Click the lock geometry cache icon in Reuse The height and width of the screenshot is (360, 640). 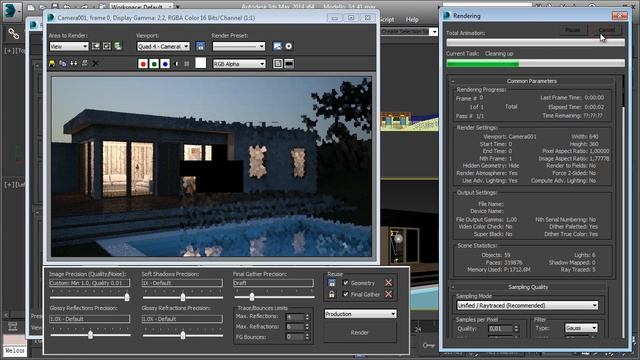(332, 282)
